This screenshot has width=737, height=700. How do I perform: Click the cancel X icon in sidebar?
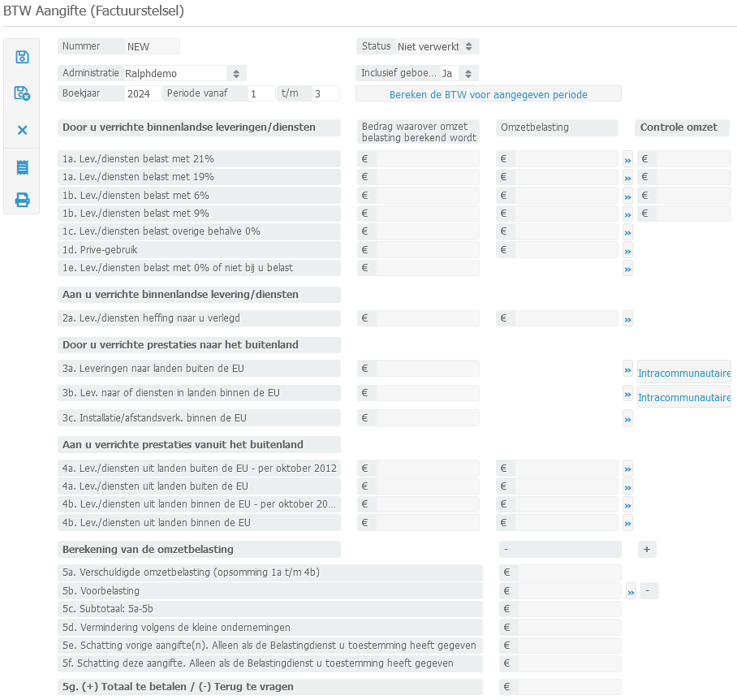click(x=23, y=130)
